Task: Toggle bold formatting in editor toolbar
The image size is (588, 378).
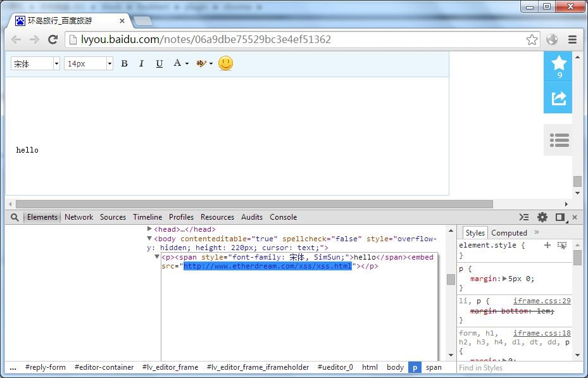Action: tap(124, 63)
